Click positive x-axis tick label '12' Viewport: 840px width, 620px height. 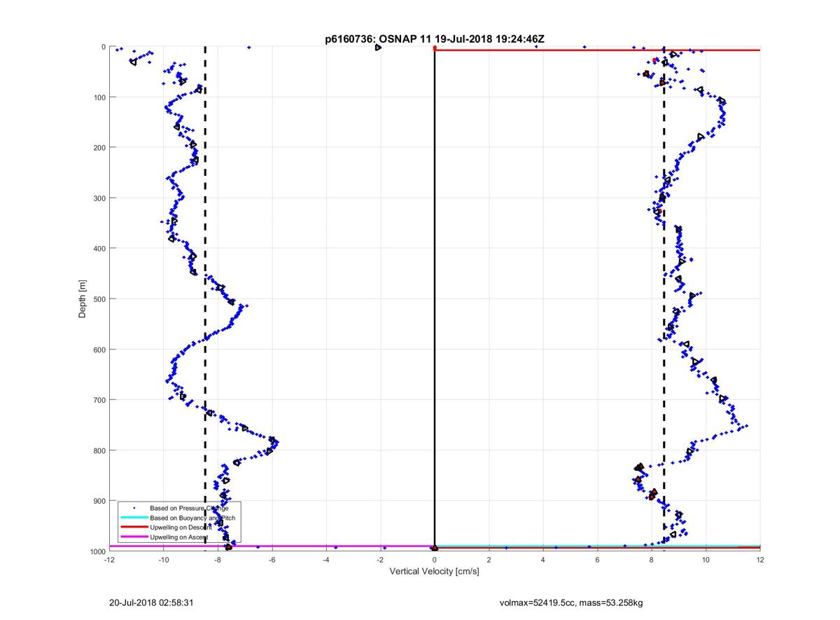point(760,560)
